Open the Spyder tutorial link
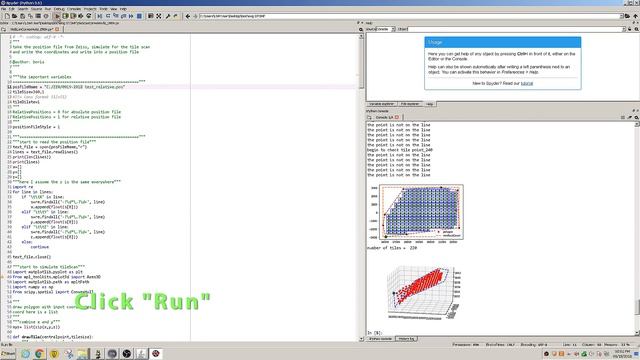The height and width of the screenshot is (360, 640). pyautogui.click(x=527, y=83)
